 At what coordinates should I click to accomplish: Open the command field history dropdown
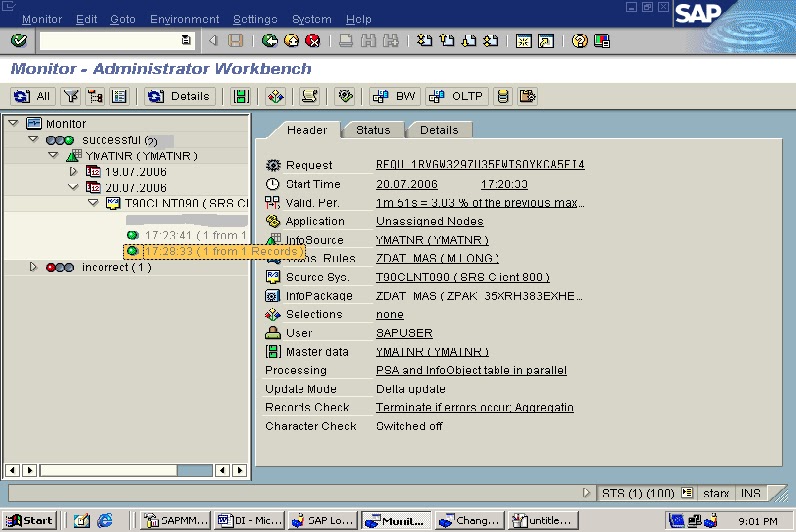point(186,40)
